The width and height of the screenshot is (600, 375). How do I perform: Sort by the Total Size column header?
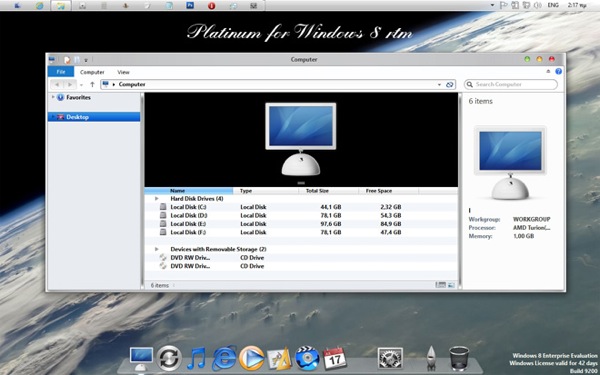click(x=328, y=191)
